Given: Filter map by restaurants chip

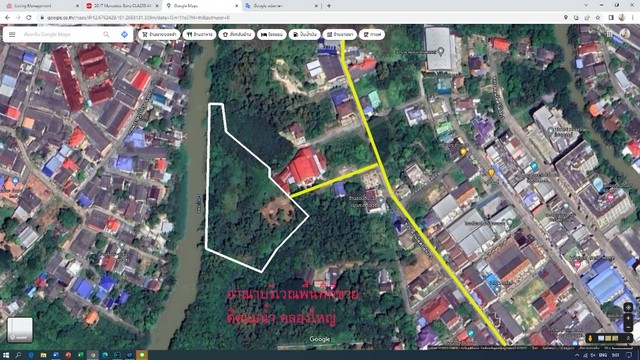Looking at the screenshot, I should click(x=199, y=35).
